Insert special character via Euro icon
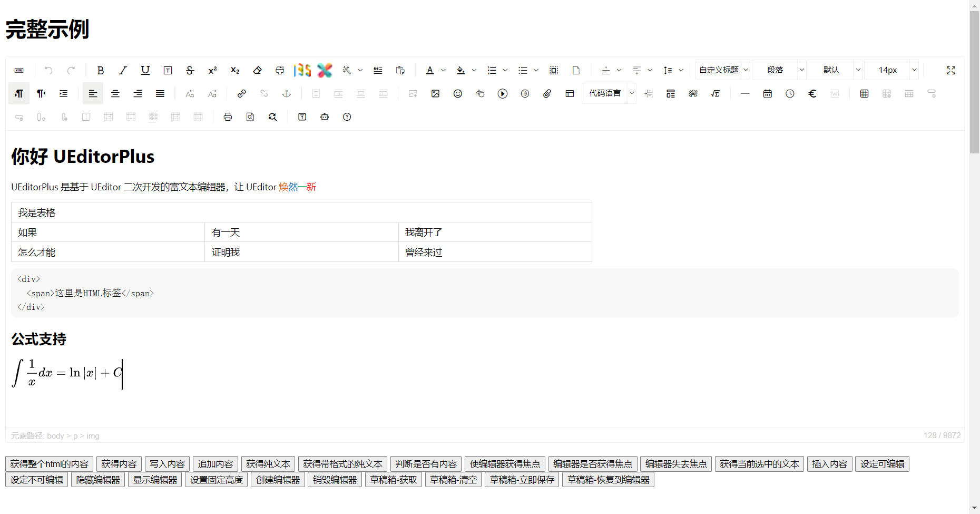This screenshot has height=514, width=980. 812,93
